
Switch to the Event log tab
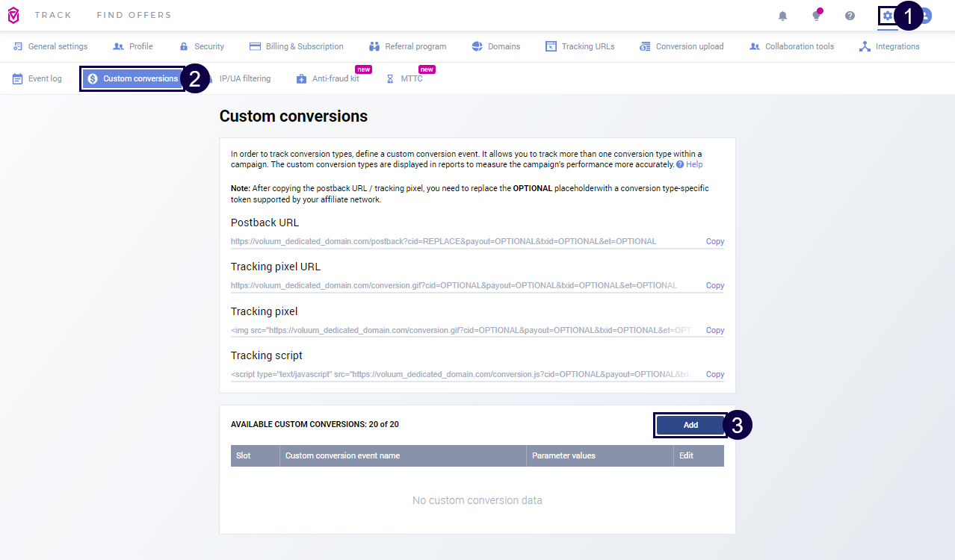37,78
